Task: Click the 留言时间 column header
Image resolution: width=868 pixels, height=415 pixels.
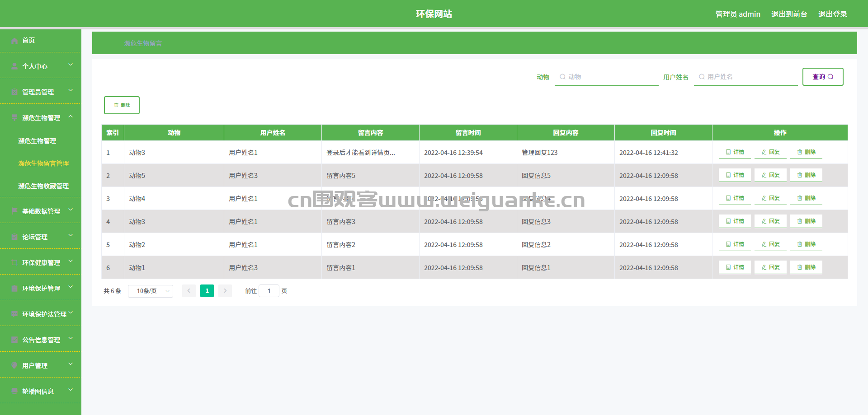Action: pyautogui.click(x=468, y=133)
